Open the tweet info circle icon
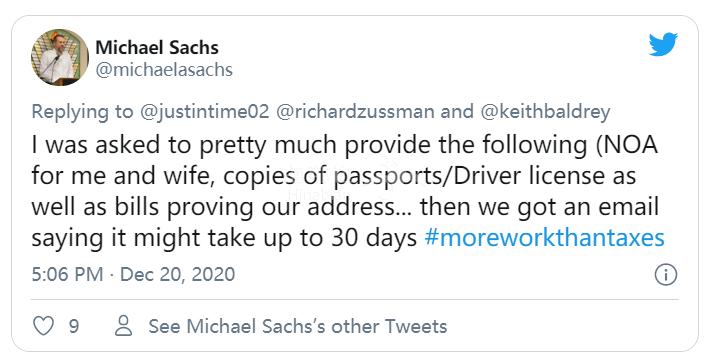 click(x=665, y=275)
